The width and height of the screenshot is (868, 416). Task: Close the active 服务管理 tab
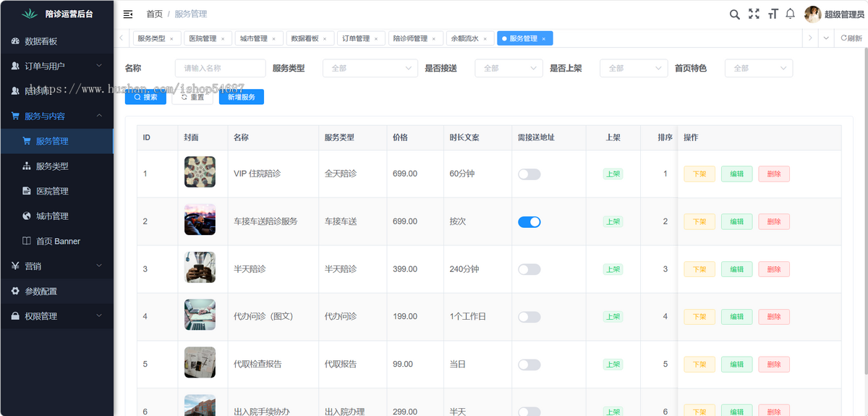(x=544, y=39)
